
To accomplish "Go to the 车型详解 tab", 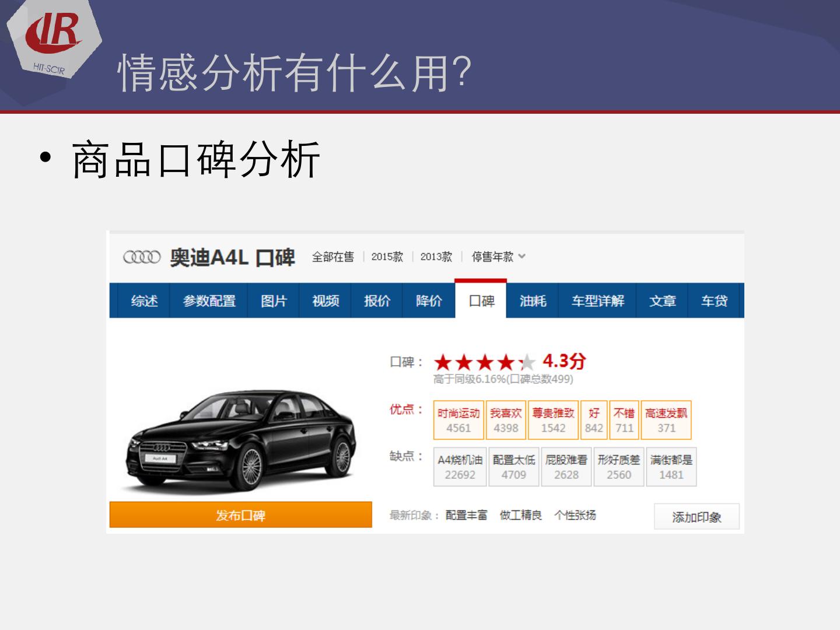I will (x=597, y=301).
